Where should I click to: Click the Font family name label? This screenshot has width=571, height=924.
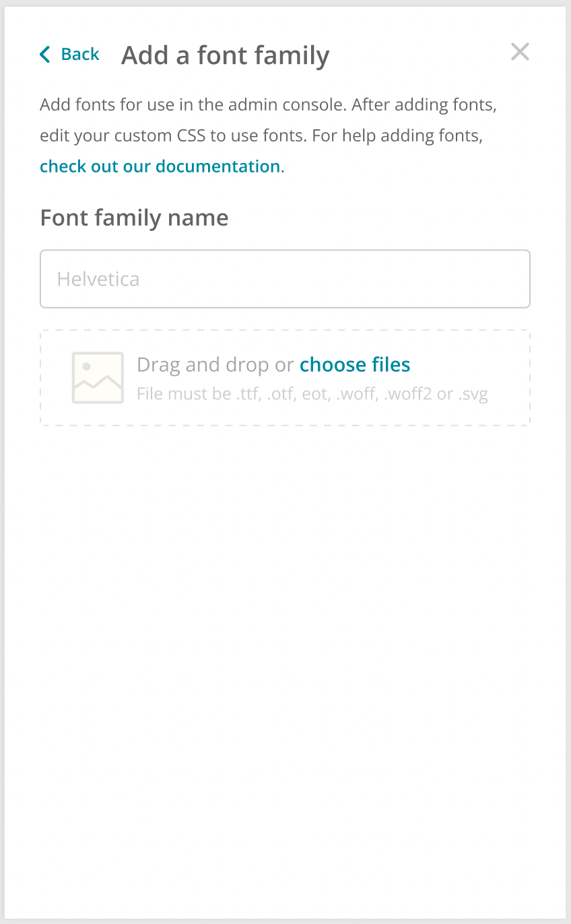click(134, 218)
